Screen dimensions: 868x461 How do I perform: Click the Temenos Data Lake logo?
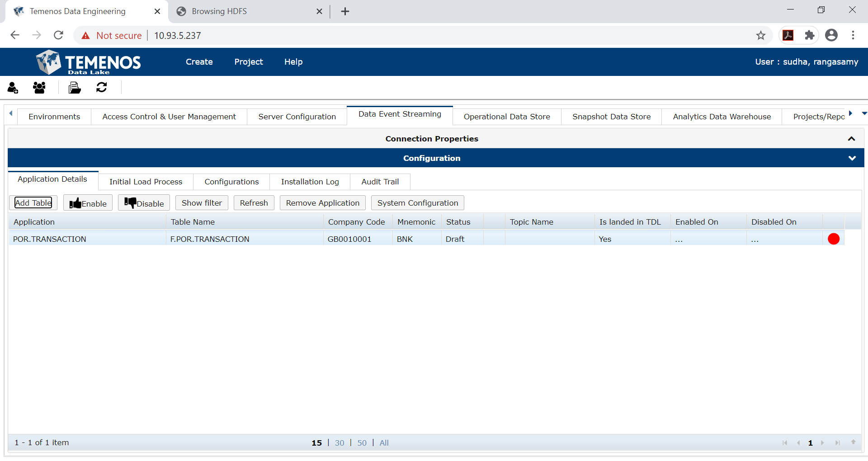coord(88,62)
